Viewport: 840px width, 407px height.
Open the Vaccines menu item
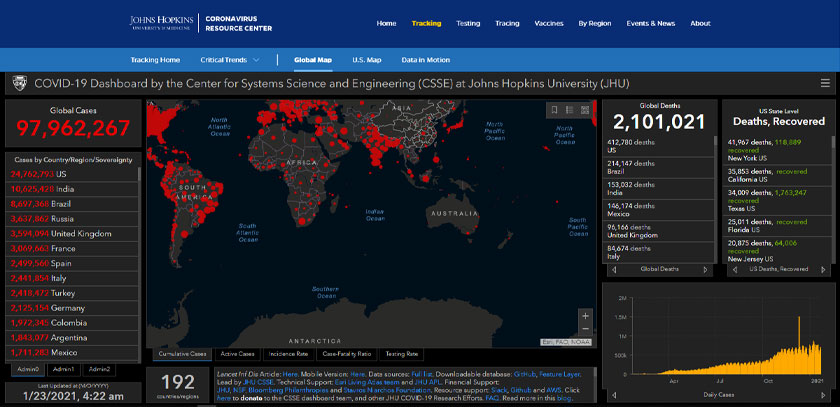coord(548,23)
